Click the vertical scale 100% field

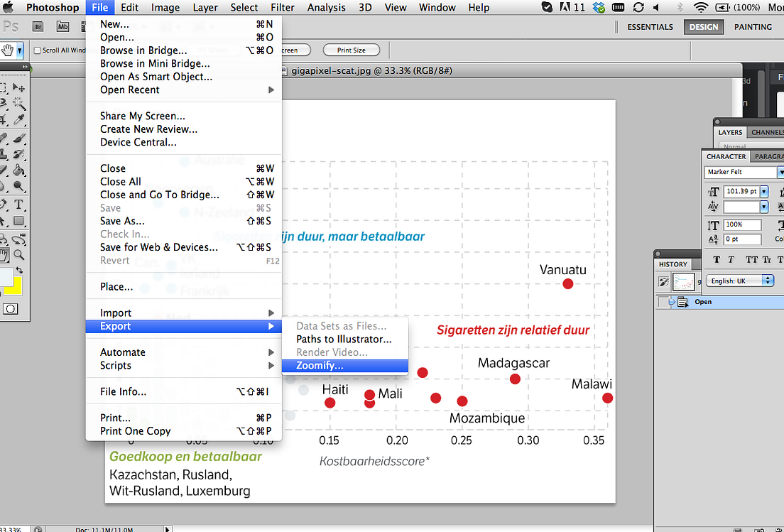tap(742, 224)
